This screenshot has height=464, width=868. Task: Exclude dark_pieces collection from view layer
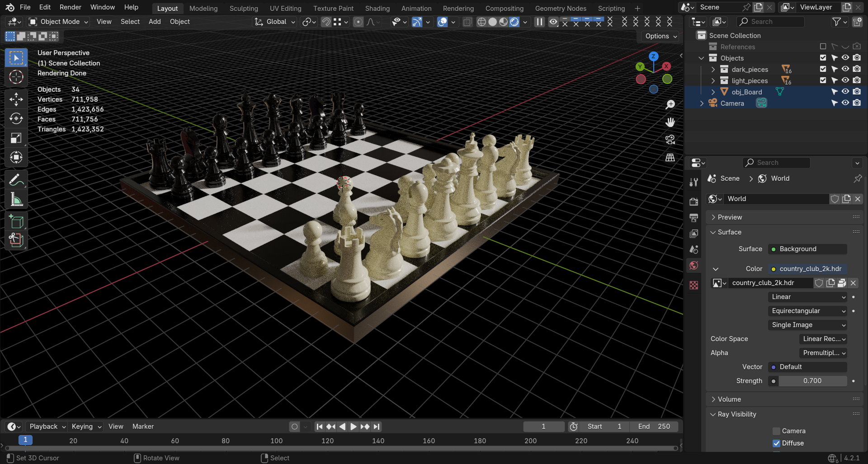click(823, 69)
